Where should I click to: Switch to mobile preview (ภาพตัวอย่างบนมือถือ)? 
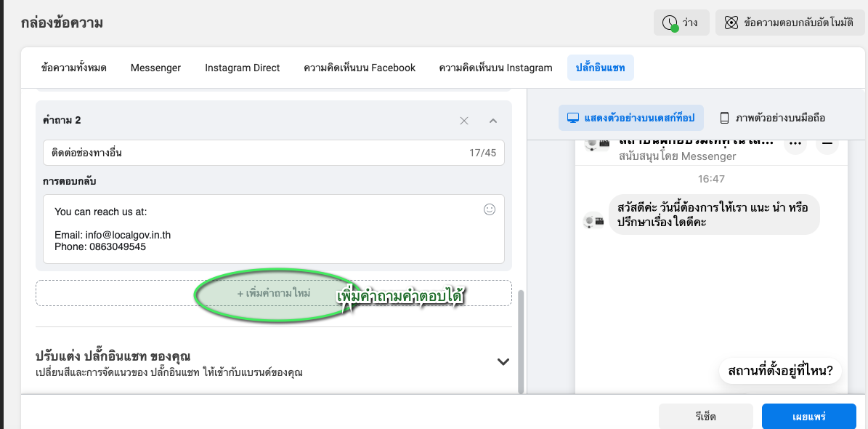772,118
